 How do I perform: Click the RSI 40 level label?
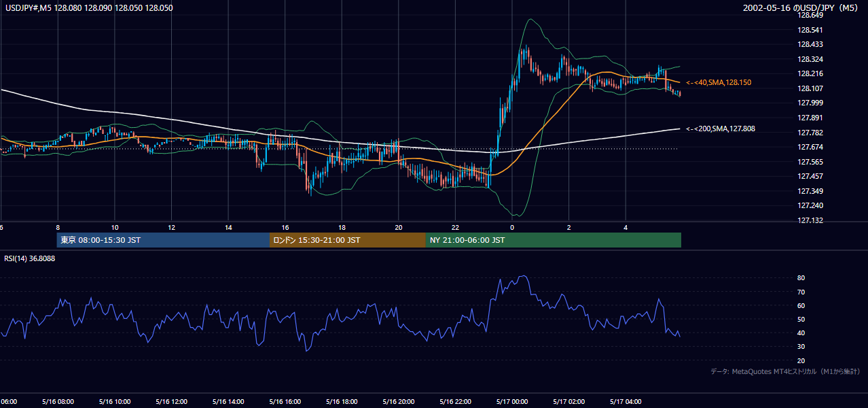coord(801,333)
